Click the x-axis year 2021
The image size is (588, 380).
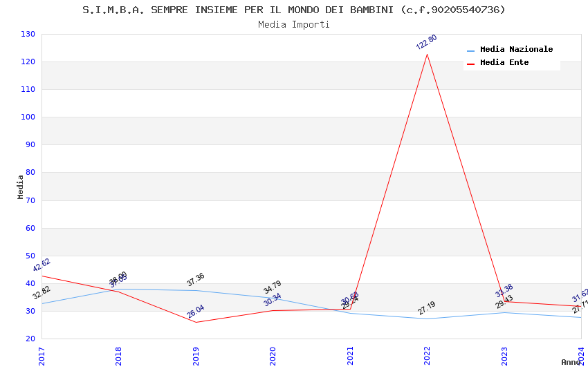coord(350,357)
